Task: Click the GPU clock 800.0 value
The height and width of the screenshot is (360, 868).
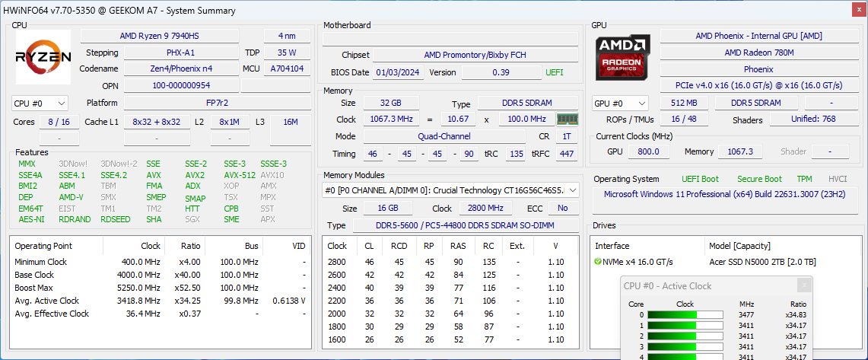Action: point(647,151)
